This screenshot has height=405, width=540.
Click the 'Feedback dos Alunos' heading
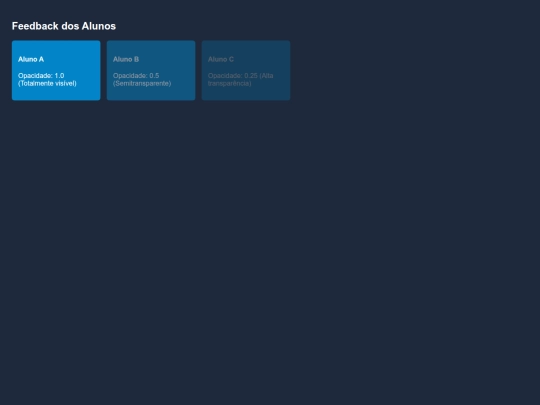(64, 26)
